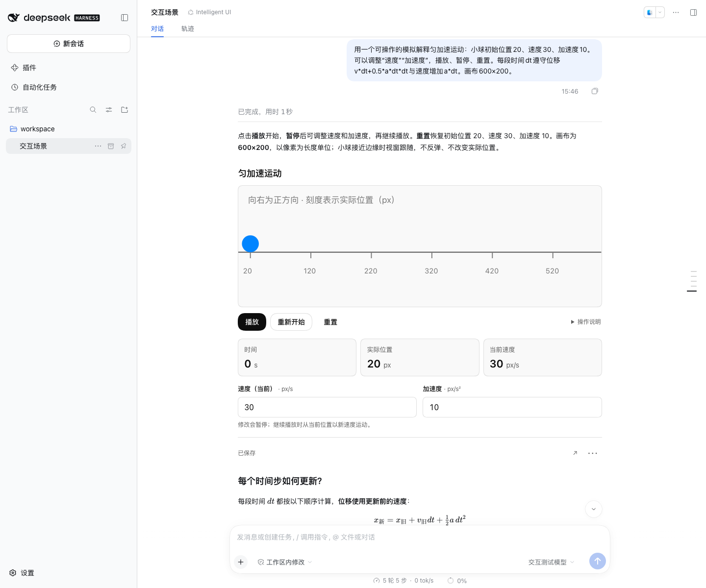Copy the user message
This screenshot has width=706, height=588.
point(595,91)
